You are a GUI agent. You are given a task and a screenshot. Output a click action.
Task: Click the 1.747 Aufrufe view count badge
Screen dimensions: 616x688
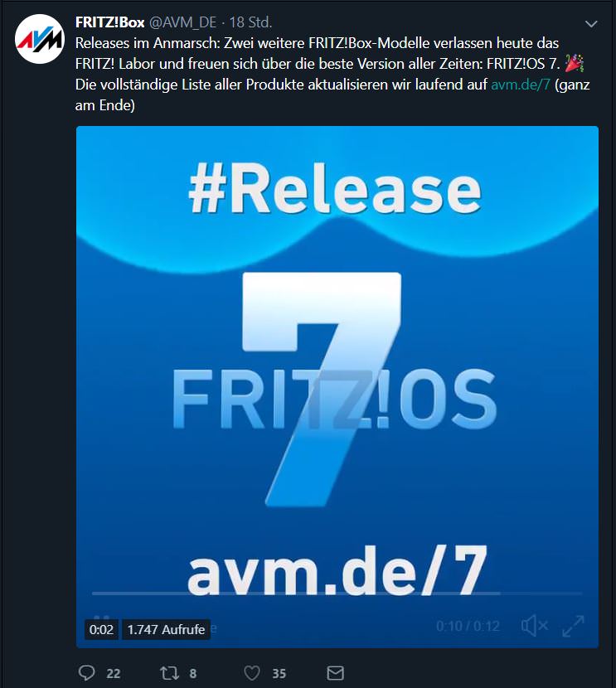tap(166, 630)
